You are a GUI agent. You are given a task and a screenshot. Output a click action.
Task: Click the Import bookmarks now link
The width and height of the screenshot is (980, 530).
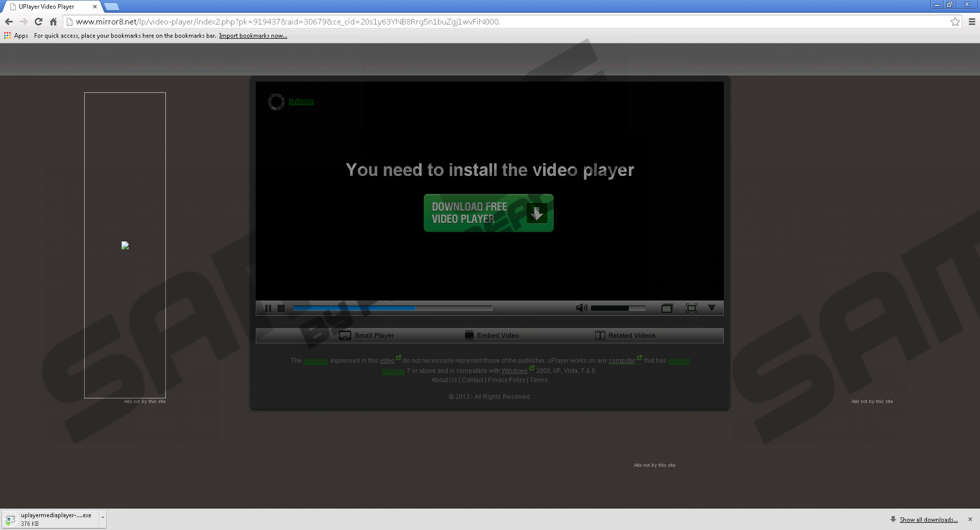click(x=253, y=36)
